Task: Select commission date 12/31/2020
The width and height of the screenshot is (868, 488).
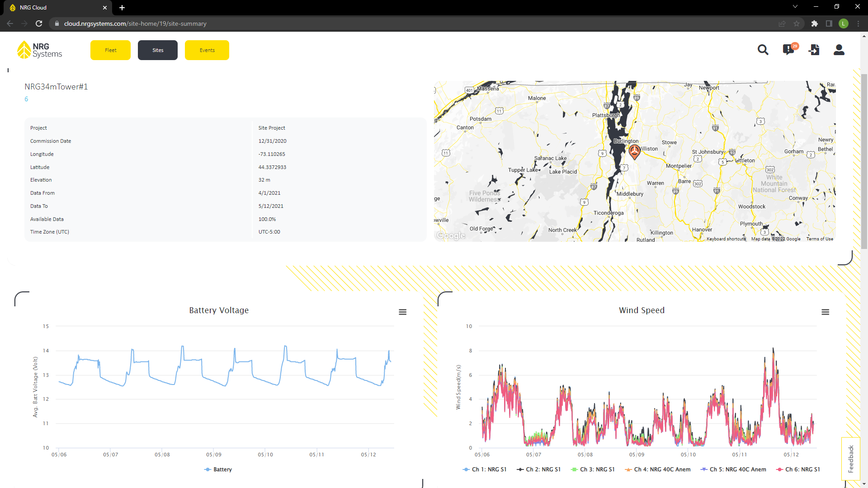Action: pos(272,141)
